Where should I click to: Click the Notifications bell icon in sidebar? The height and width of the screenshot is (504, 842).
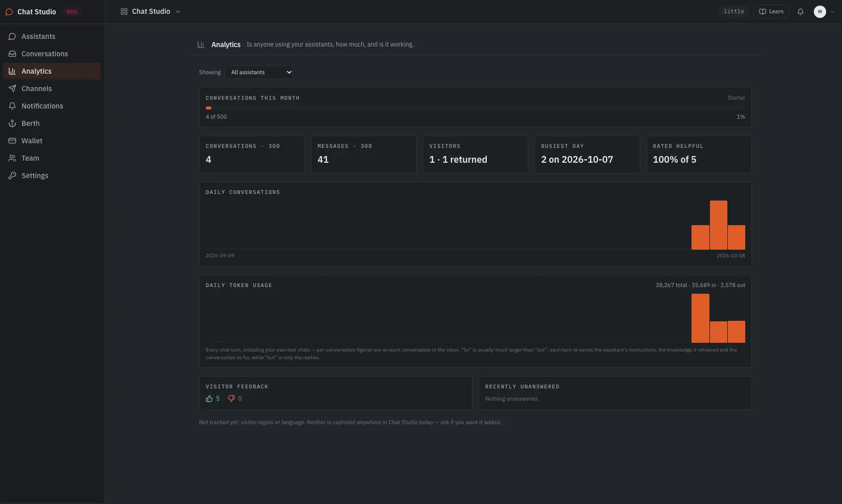[x=12, y=106]
